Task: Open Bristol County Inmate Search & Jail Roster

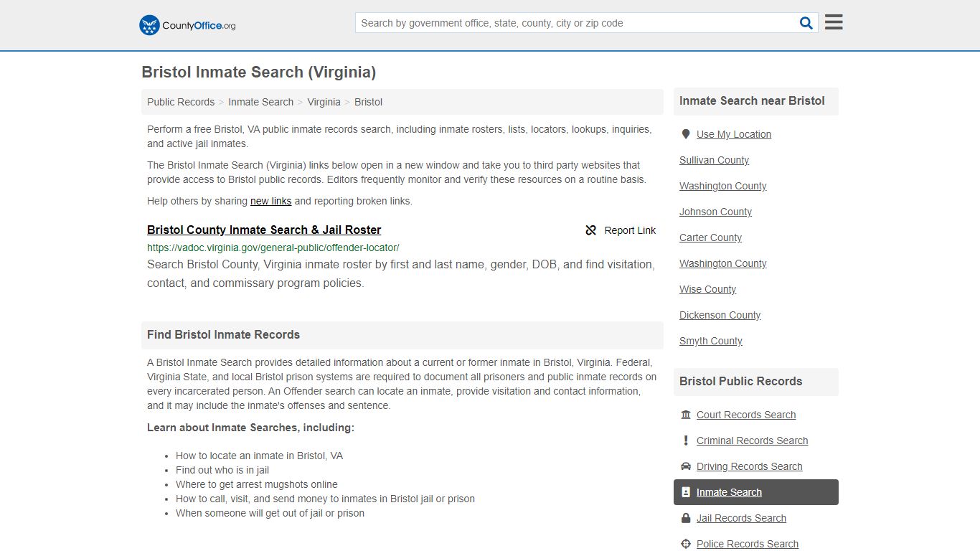Action: pyautogui.click(x=264, y=230)
